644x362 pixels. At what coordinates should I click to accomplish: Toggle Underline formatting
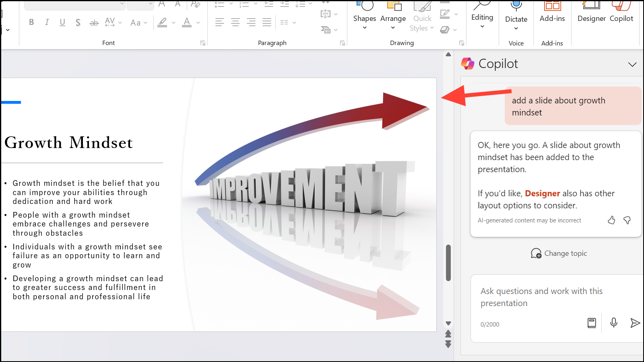click(x=62, y=23)
